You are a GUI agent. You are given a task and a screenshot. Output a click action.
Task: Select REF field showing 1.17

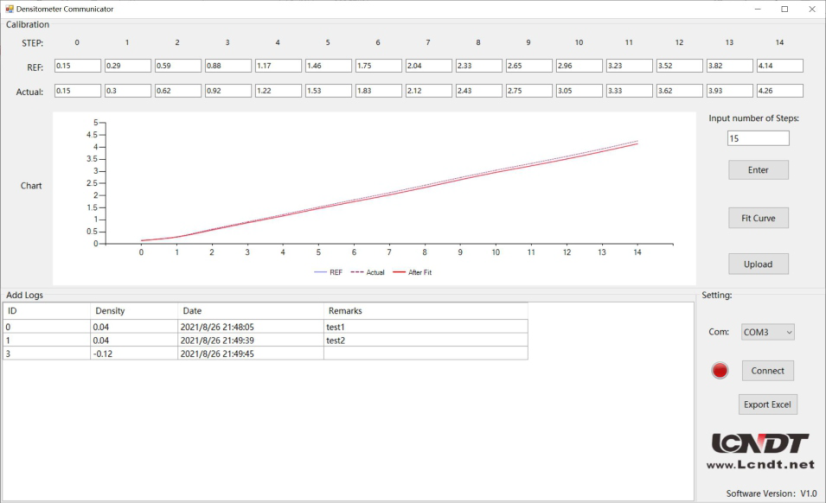tap(278, 66)
